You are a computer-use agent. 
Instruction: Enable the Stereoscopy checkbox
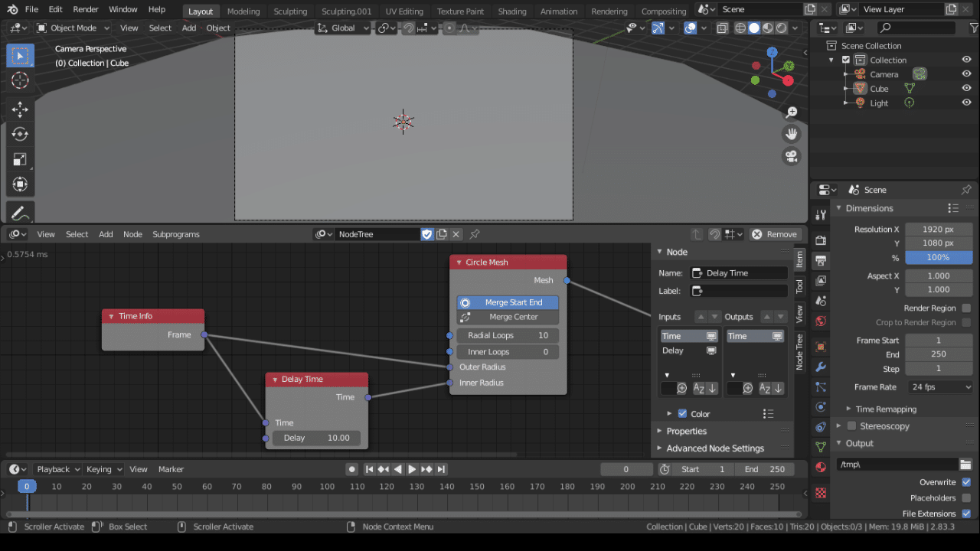851,426
